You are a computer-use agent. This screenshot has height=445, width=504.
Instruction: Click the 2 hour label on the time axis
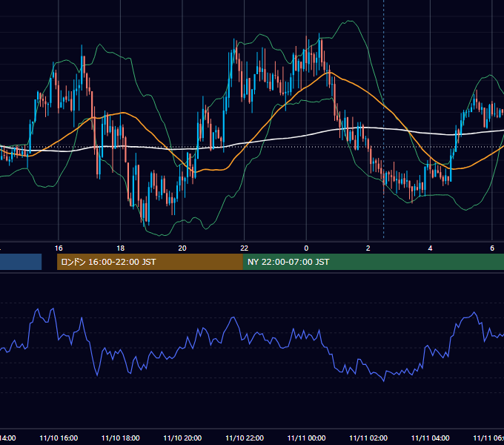pyautogui.click(x=368, y=248)
